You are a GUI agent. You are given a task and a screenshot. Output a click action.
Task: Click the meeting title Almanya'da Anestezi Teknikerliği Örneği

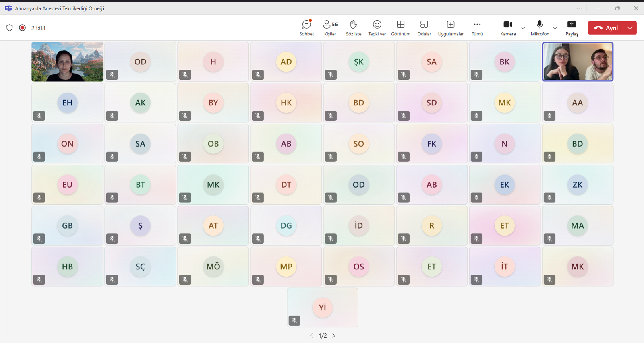point(60,8)
